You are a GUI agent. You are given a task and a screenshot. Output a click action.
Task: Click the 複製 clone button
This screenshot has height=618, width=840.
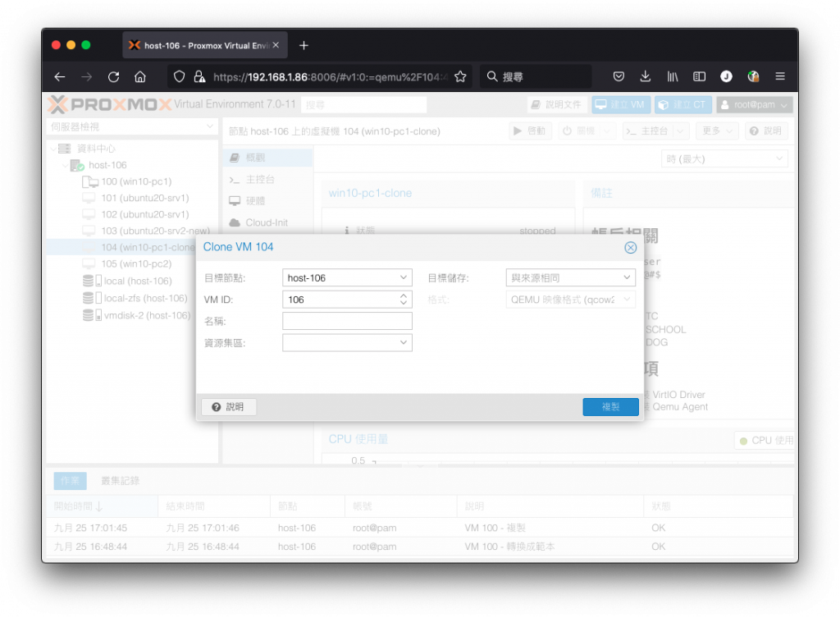pos(610,407)
